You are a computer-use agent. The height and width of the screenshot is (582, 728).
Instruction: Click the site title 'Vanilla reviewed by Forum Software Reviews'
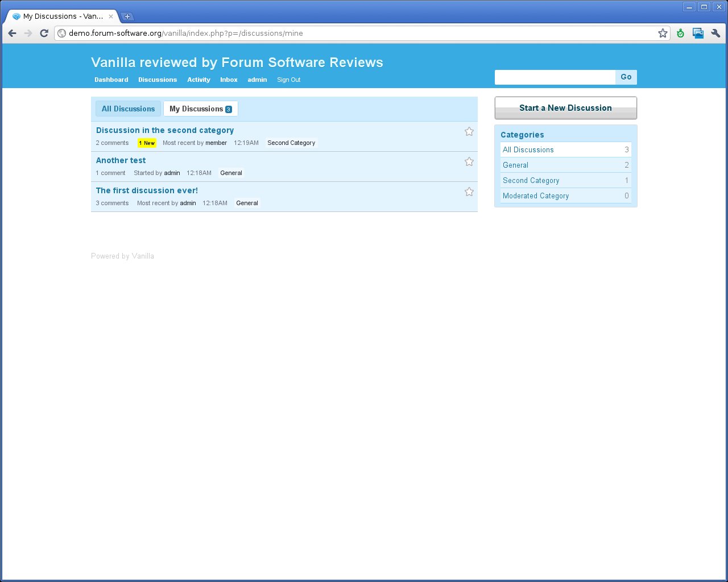pyautogui.click(x=237, y=63)
